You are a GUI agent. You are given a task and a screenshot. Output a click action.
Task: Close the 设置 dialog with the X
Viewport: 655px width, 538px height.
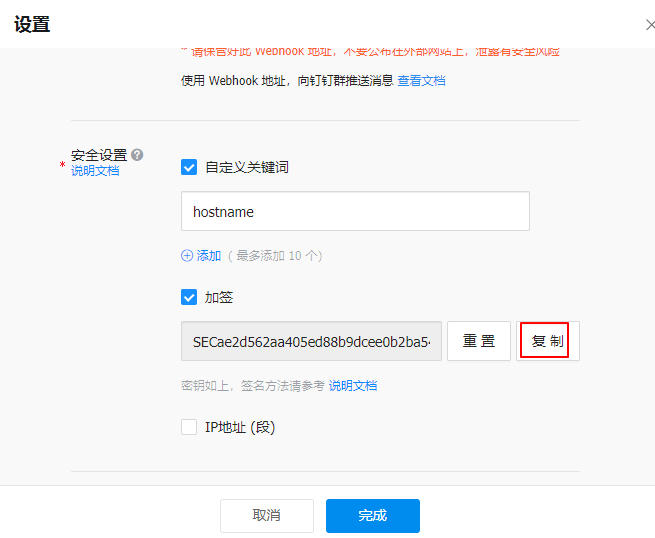(x=650, y=25)
